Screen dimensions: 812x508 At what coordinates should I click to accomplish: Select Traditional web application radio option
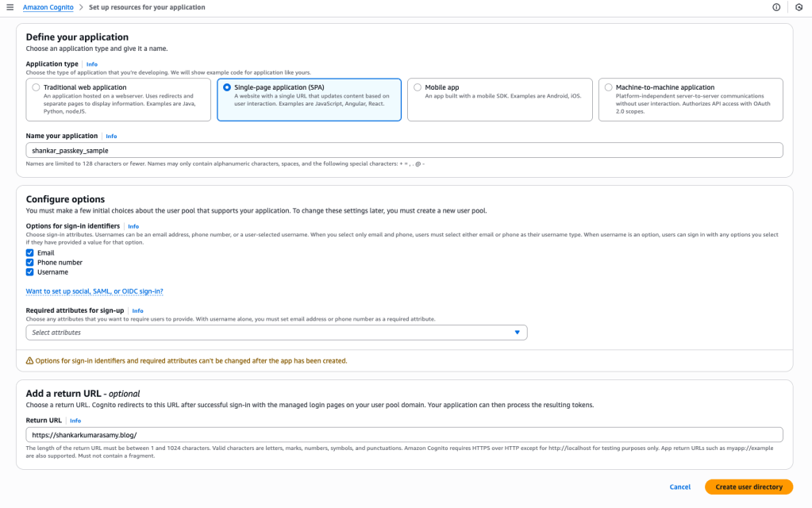37,87
